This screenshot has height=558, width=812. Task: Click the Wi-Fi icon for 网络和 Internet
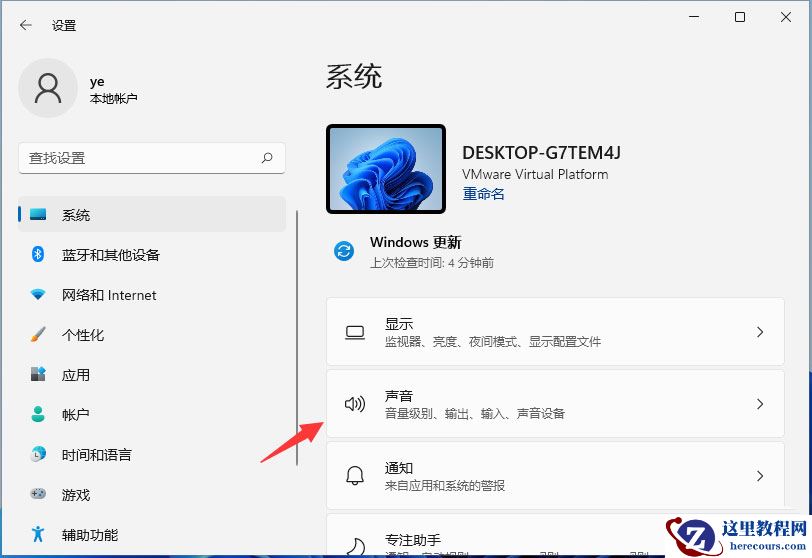(x=38, y=295)
